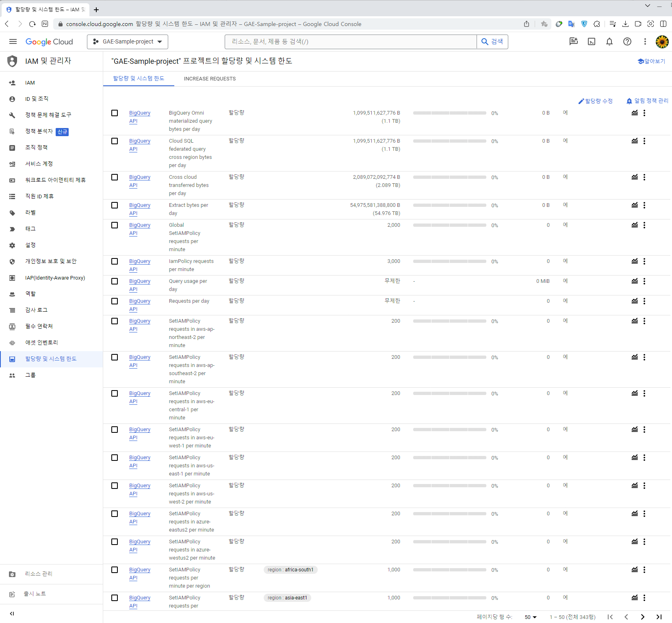
Task: Focus the resource search input field
Action: pos(351,41)
